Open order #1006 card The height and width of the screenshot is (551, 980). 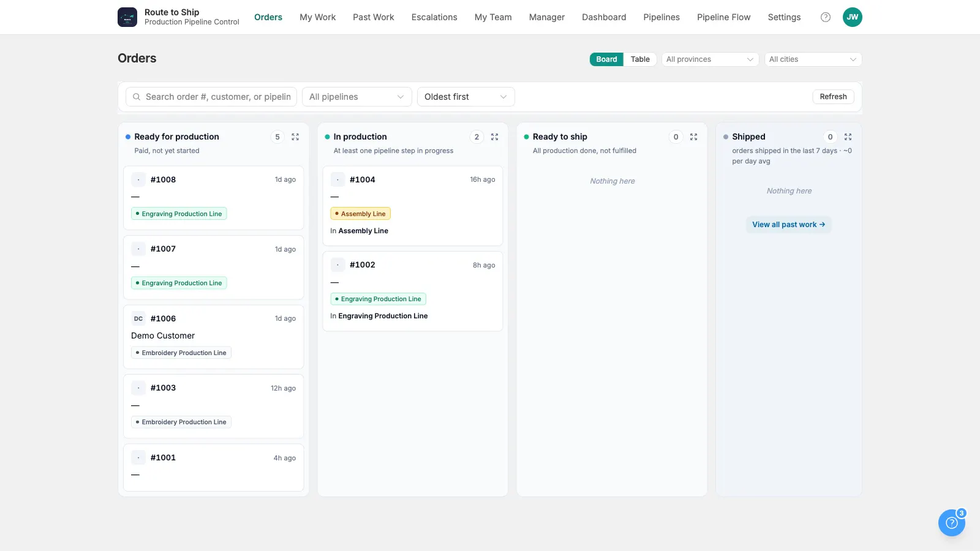(214, 337)
